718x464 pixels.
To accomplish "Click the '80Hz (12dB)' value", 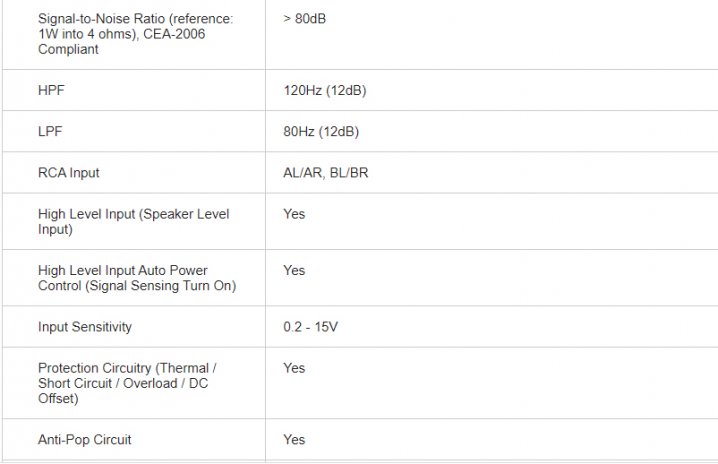I will pos(321,131).
